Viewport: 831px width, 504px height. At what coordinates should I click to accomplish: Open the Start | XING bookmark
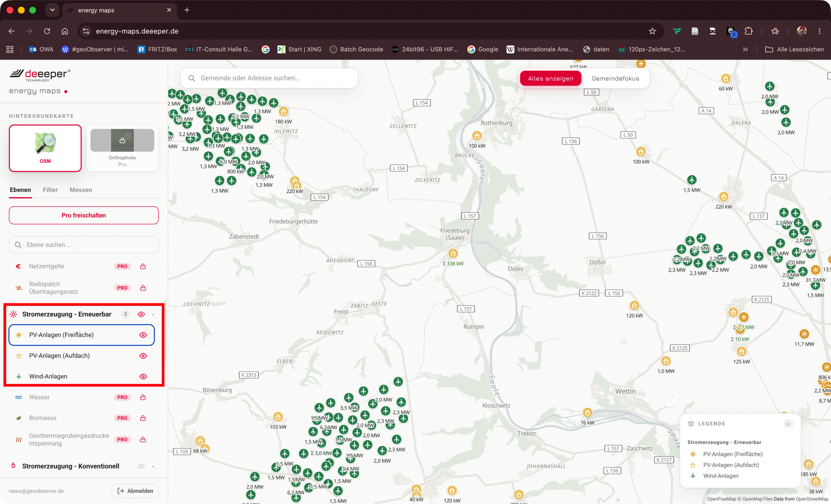300,50
